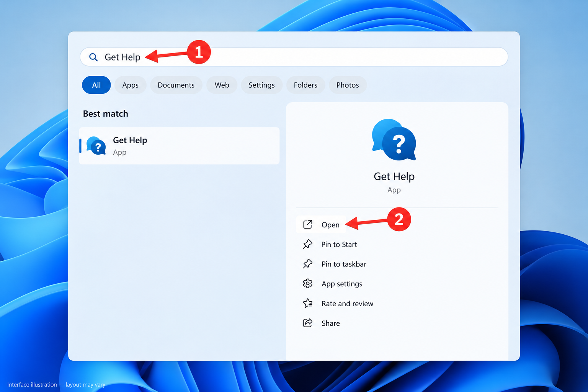The width and height of the screenshot is (588, 392).
Task: Switch to the Documents filter tab
Action: point(176,85)
